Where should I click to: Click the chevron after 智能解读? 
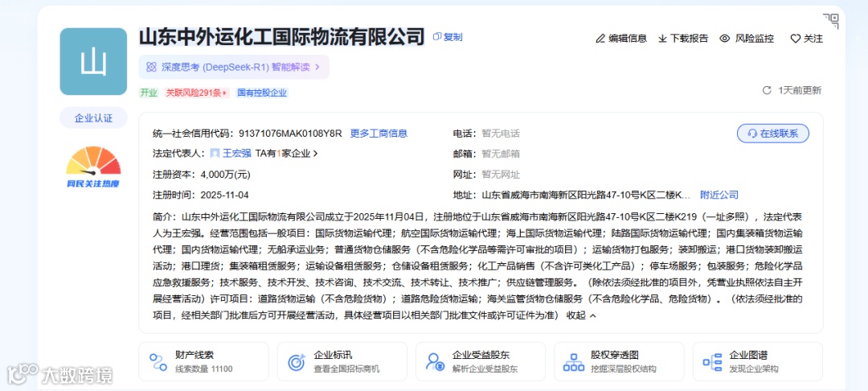pyautogui.click(x=317, y=67)
